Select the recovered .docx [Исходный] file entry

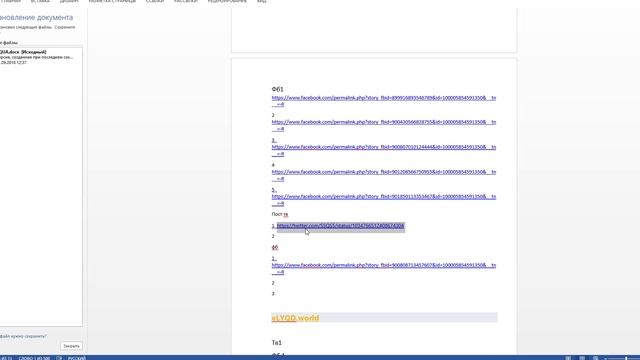[40, 57]
